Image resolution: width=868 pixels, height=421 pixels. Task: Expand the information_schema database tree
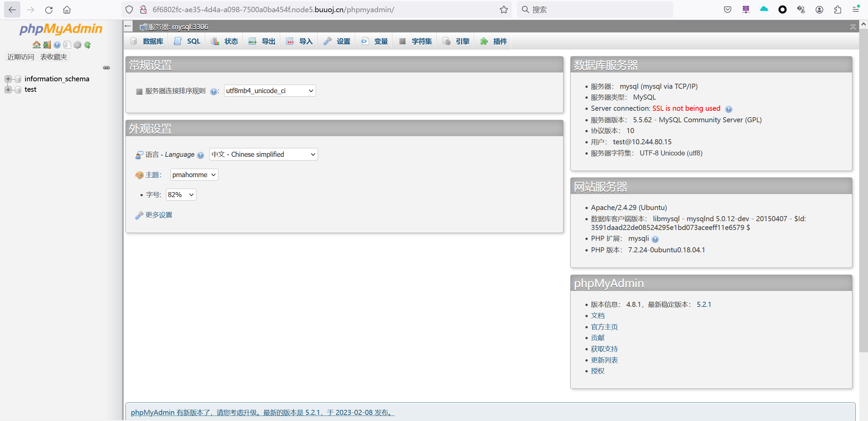click(x=8, y=79)
